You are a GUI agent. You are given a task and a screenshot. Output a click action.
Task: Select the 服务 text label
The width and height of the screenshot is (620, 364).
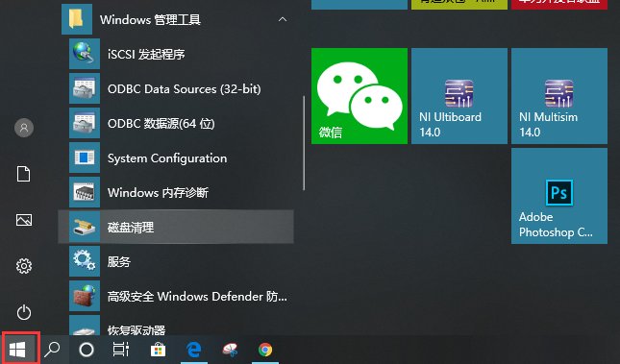pos(119,261)
